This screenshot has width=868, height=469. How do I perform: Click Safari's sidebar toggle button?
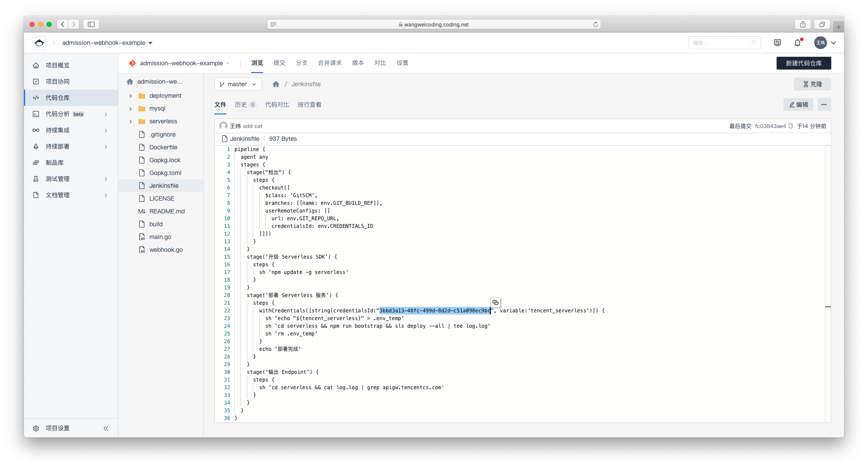click(91, 24)
